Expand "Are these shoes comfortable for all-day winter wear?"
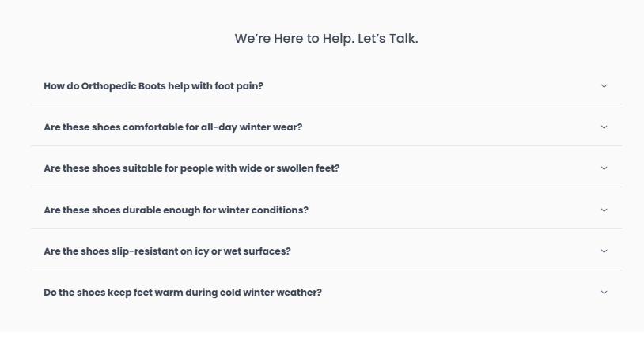The image size is (644, 340). (x=172, y=127)
